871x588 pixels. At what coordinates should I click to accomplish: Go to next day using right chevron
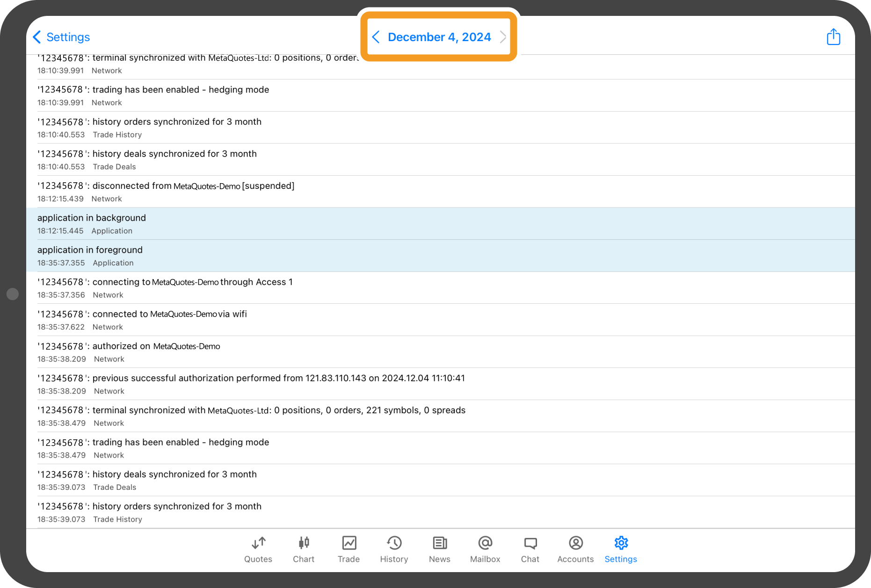503,37
